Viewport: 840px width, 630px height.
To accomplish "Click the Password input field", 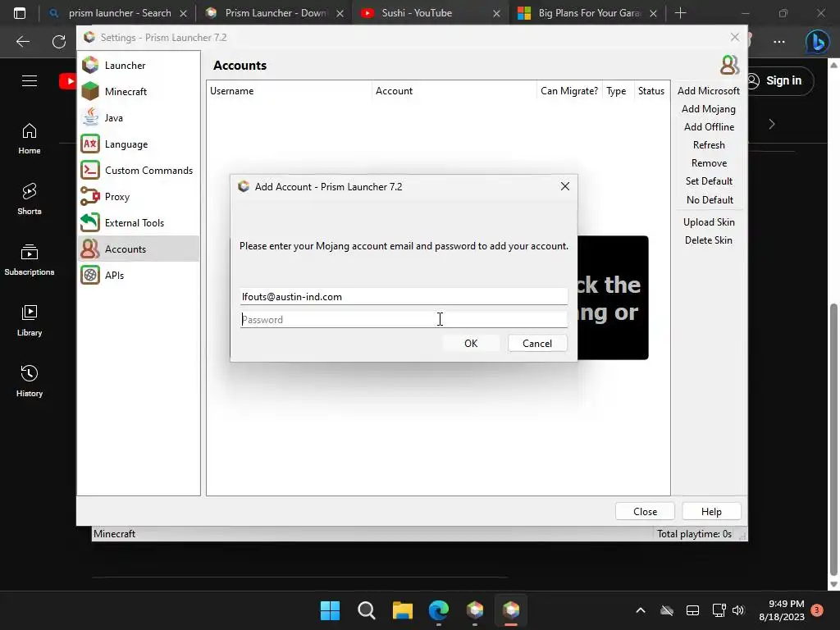I will [x=404, y=320].
